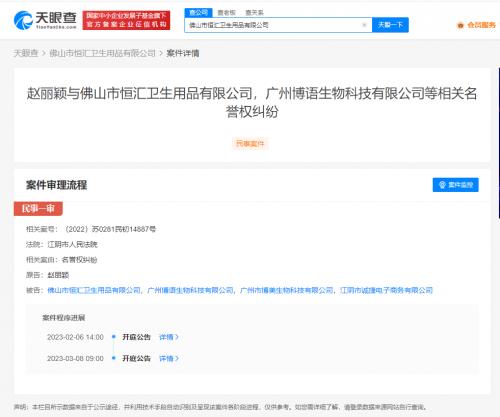The width and height of the screenshot is (500, 417).
Task: Click the 民事案件 tag
Action: coord(250,144)
